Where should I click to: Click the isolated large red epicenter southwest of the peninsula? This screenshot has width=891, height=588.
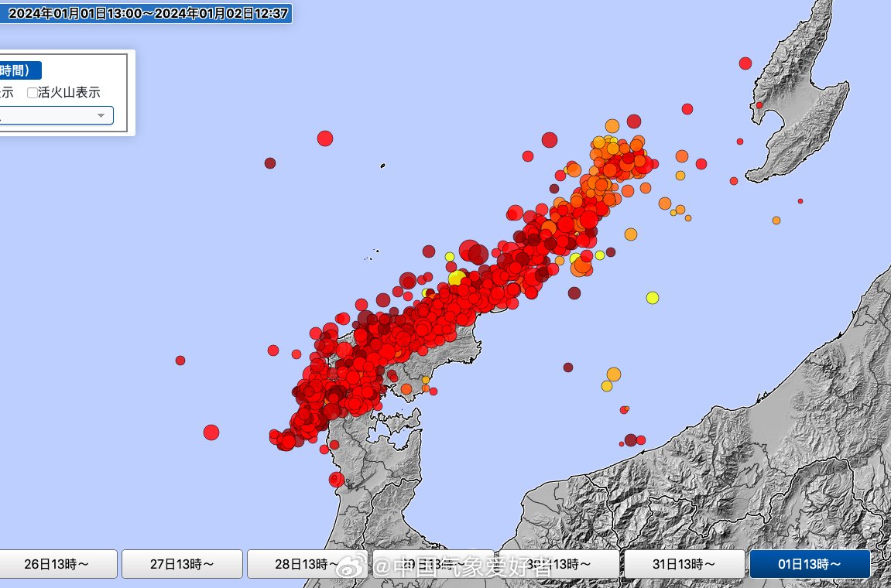(211, 432)
